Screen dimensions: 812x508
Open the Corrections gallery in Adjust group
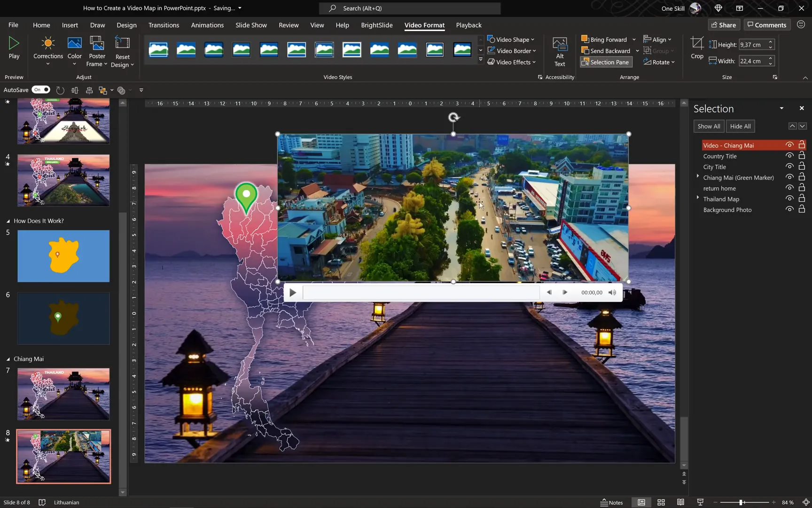click(47, 49)
